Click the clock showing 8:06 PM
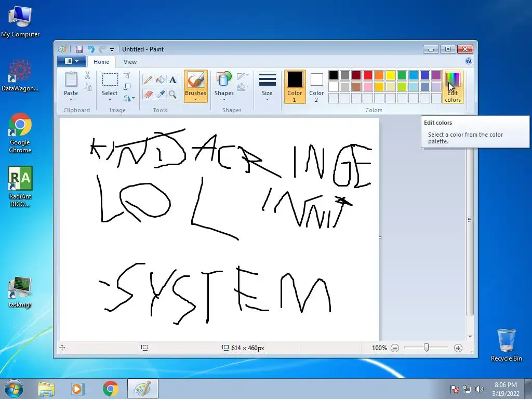The width and height of the screenshot is (532, 399). coord(506,385)
